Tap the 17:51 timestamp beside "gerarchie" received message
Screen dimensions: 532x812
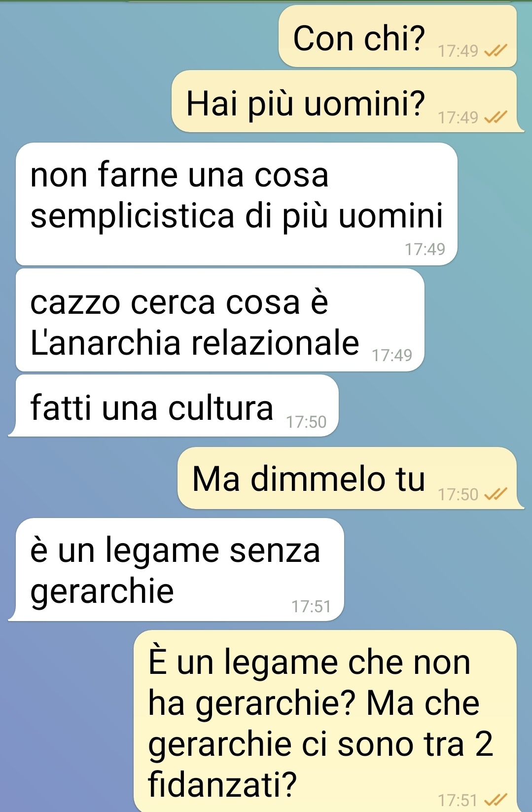tap(311, 606)
